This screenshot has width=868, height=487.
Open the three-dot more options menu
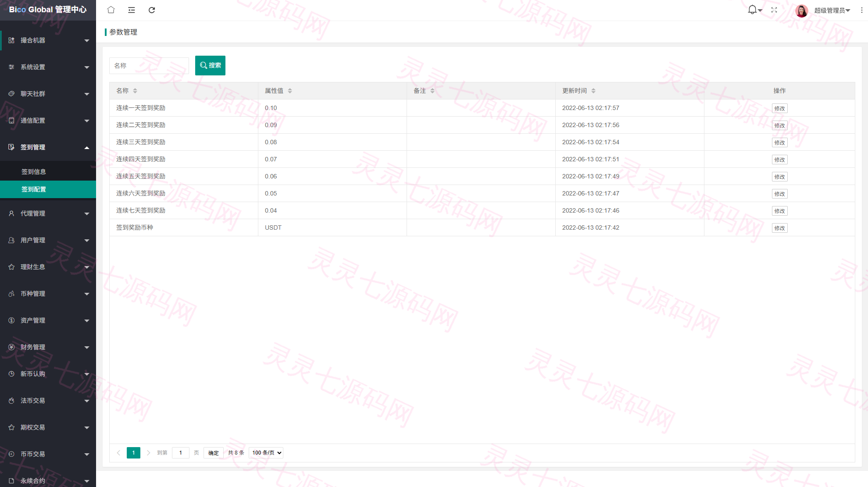pos(861,10)
